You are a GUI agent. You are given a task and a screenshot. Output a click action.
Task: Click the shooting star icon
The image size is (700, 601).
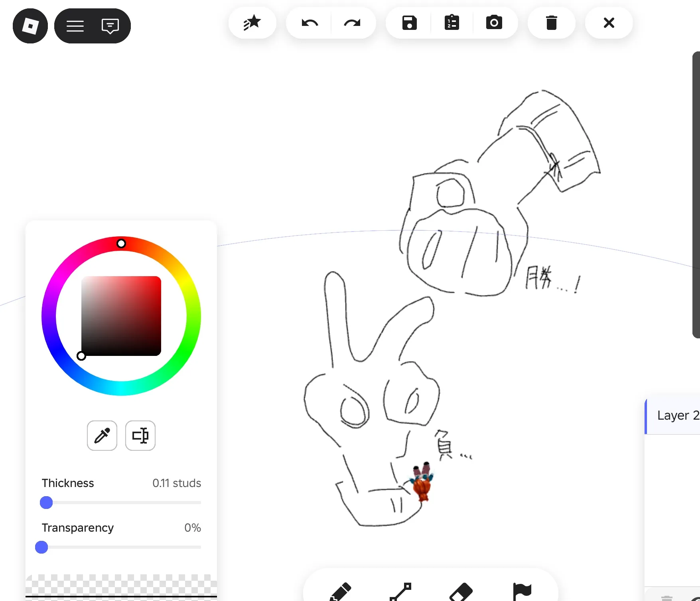252,23
